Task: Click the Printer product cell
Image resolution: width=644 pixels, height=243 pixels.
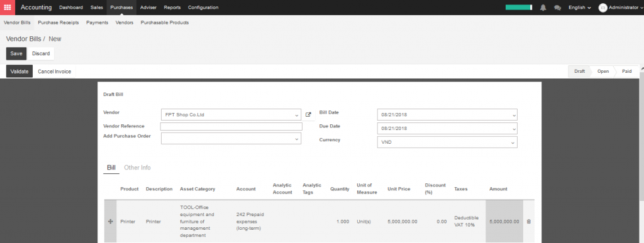Action: pyautogui.click(x=128, y=222)
